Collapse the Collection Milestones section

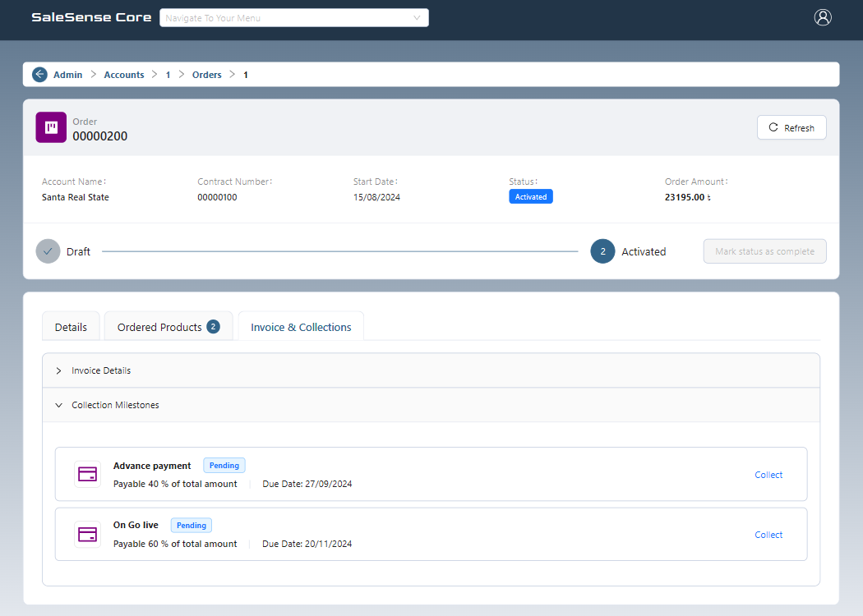(x=431, y=405)
